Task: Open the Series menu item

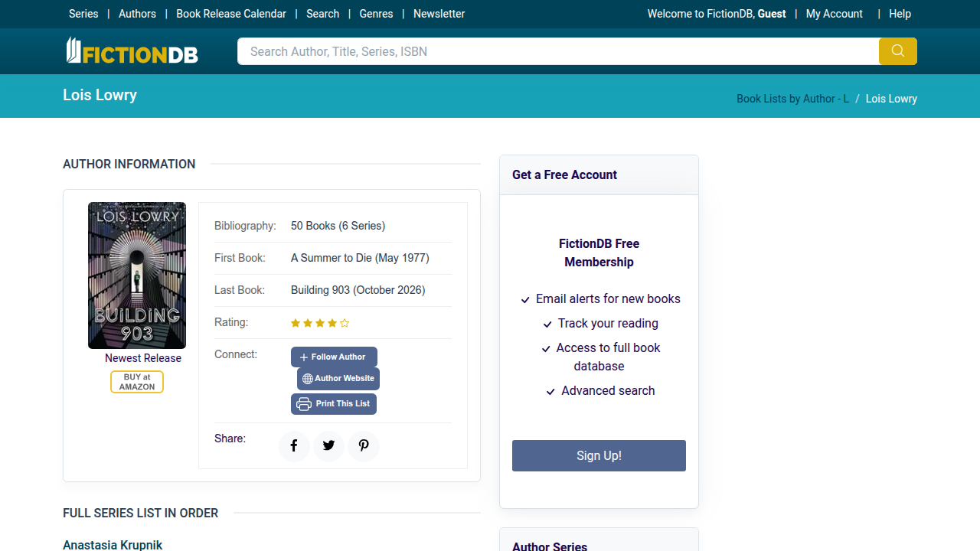Action: point(83,14)
